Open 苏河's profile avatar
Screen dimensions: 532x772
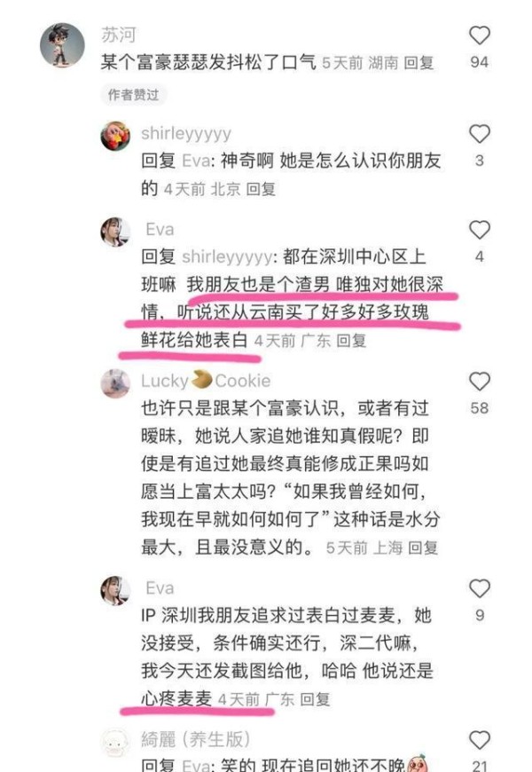(62, 44)
